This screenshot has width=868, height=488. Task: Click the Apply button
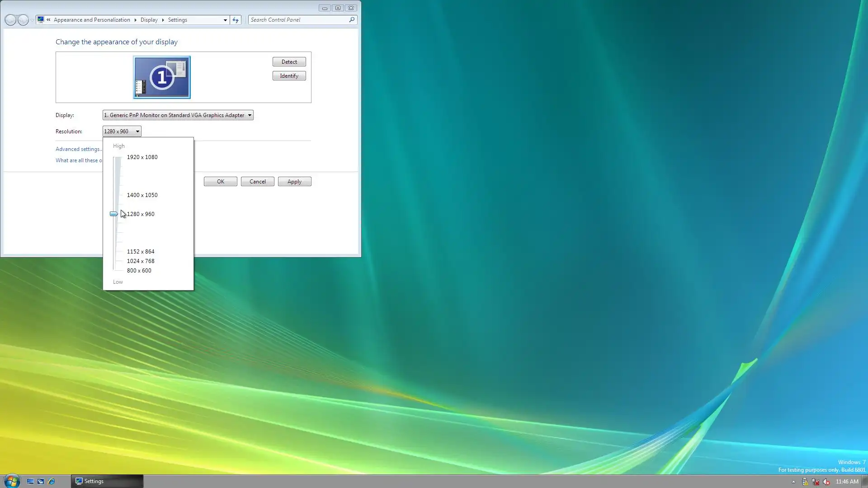(x=294, y=182)
